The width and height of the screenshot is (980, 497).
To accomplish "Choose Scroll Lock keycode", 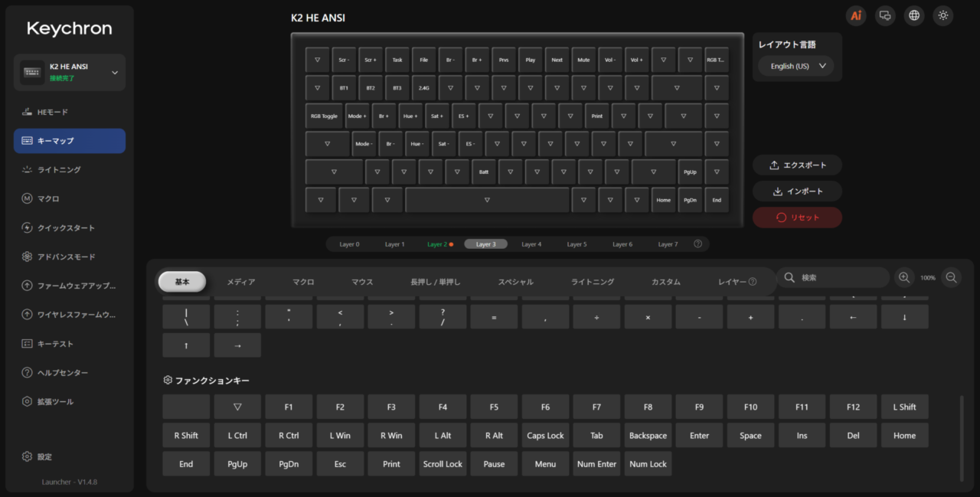I will pos(443,464).
